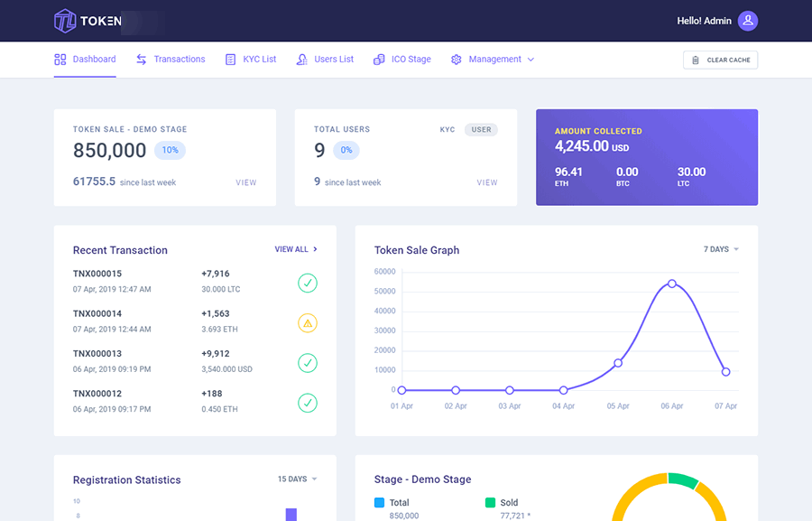Screen dimensions: 812x521
Task: Switch Total Users card to USER
Action: pos(481,130)
